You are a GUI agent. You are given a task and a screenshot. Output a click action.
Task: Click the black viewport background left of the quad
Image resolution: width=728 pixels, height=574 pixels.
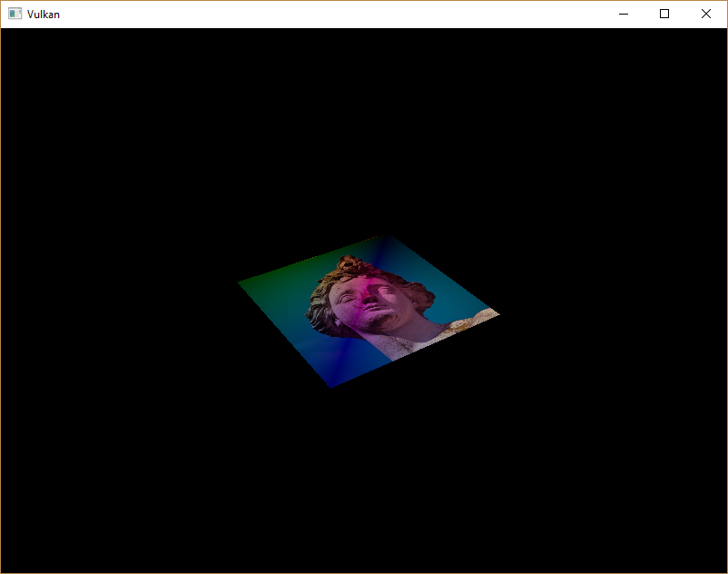click(x=136, y=309)
